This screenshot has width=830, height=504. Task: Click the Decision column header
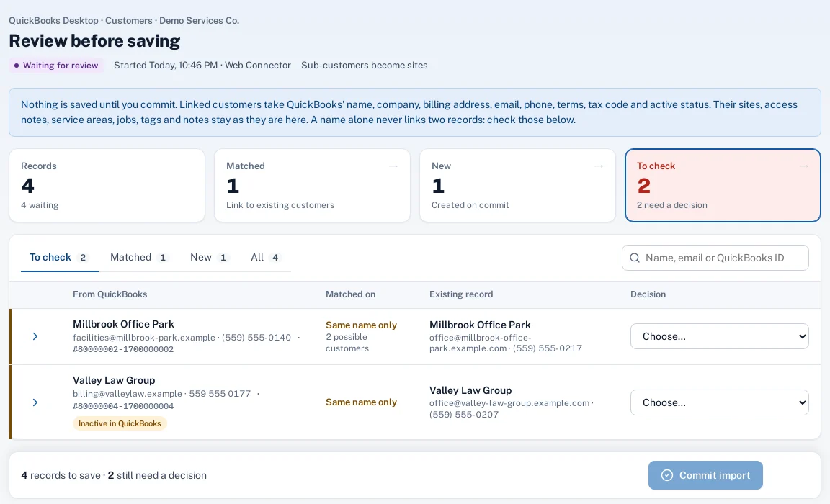[x=648, y=294]
